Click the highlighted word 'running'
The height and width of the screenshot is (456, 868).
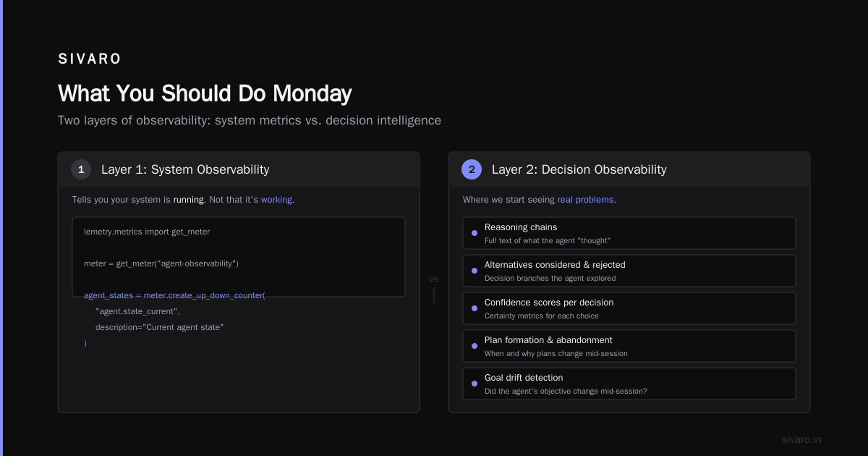point(190,200)
